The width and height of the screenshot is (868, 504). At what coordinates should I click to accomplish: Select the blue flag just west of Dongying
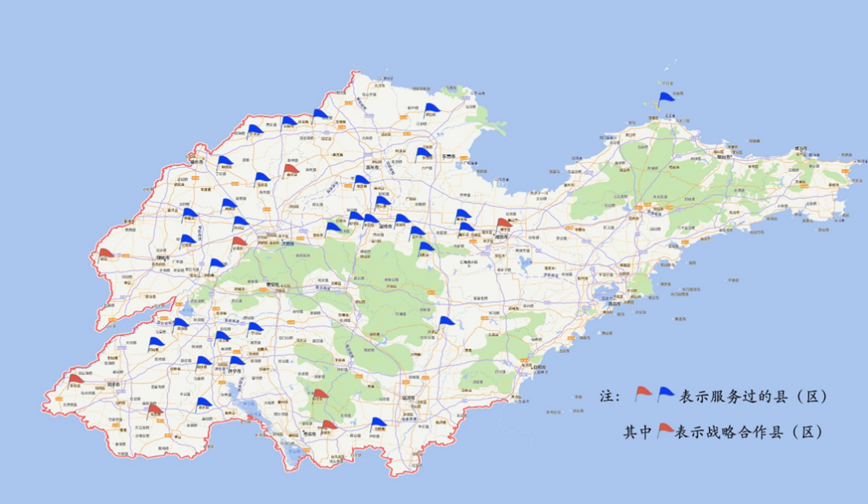pyautogui.click(x=423, y=152)
